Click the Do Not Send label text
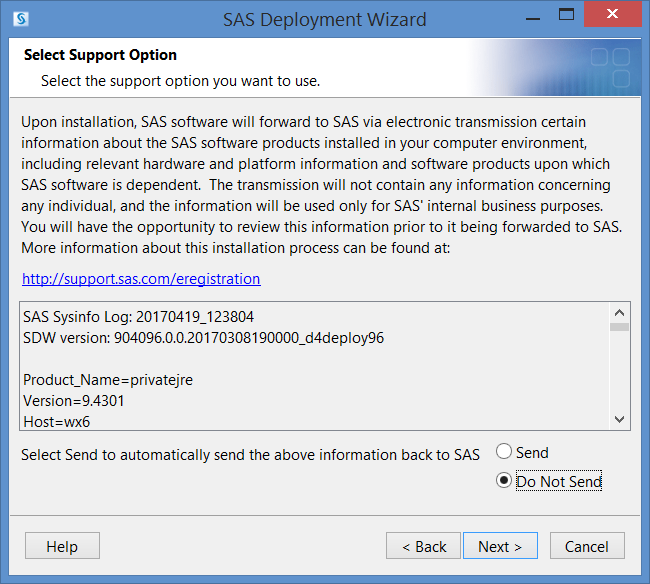This screenshot has height=584, width=650. pyautogui.click(x=559, y=481)
